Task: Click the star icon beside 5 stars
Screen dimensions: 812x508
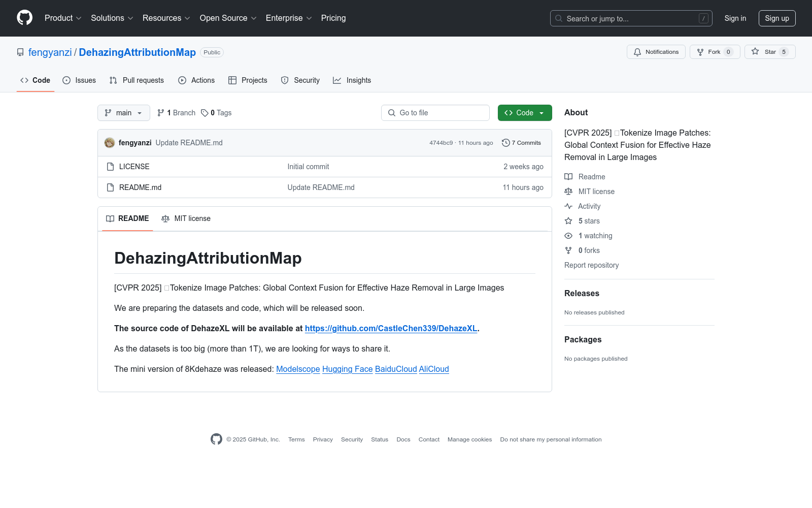Action: [x=568, y=221]
